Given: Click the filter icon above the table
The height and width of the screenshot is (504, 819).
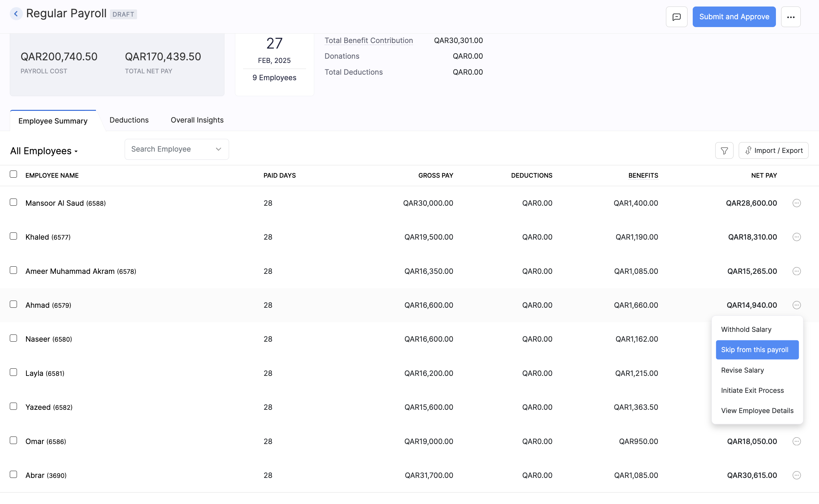Looking at the screenshot, I should (x=724, y=150).
